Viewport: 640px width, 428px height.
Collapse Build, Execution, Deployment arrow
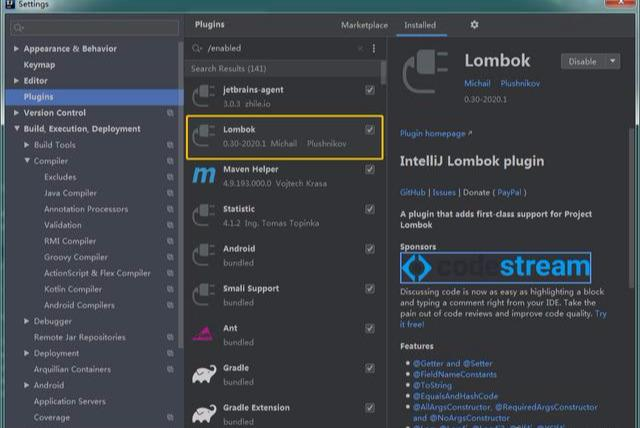coord(16,129)
